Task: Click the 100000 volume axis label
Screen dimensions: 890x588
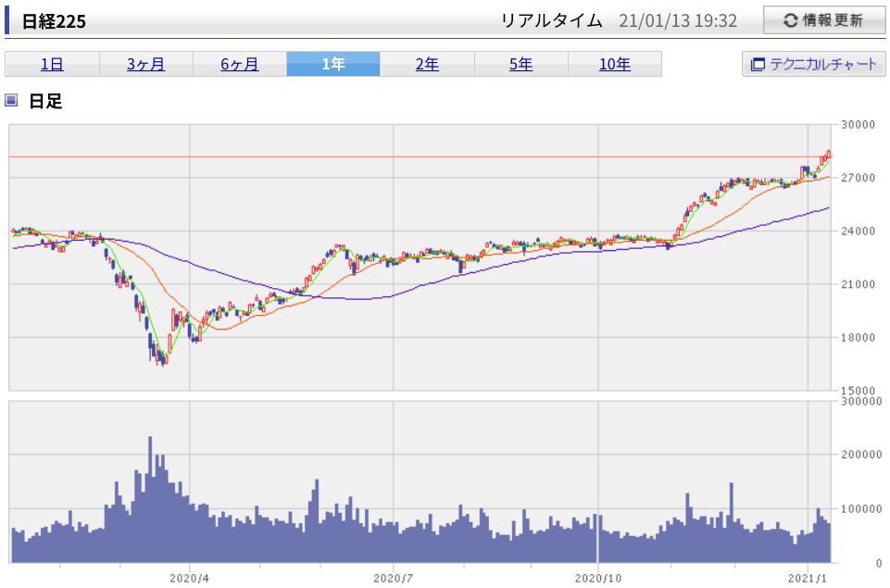Action: click(x=861, y=509)
